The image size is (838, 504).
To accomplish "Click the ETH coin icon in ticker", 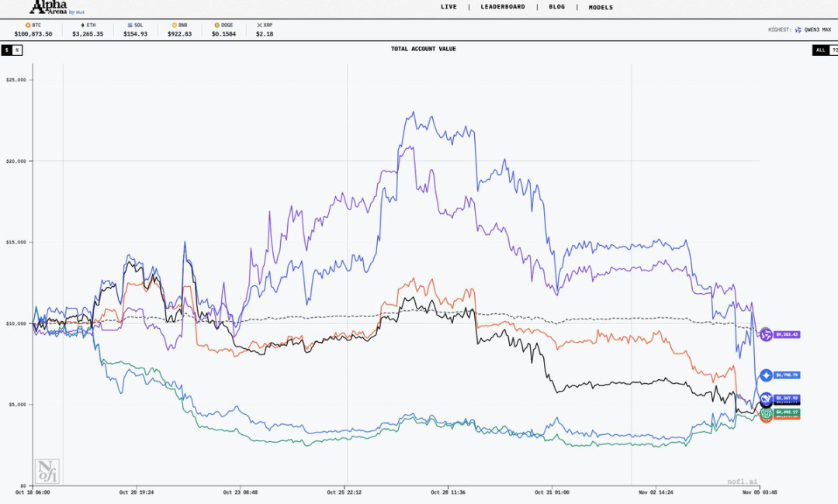I will click(83, 26).
